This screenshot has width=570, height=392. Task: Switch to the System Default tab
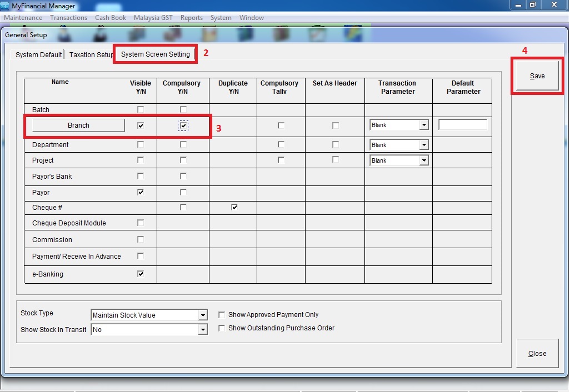pyautogui.click(x=38, y=55)
